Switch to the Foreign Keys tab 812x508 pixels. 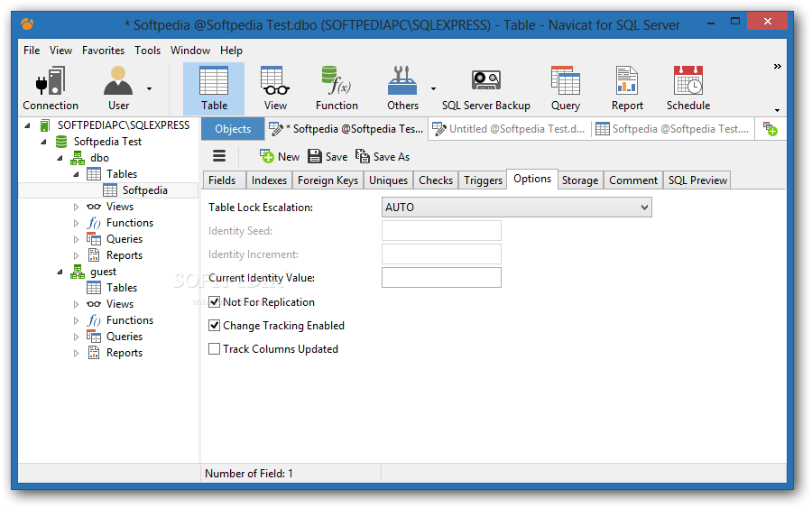pos(328,180)
